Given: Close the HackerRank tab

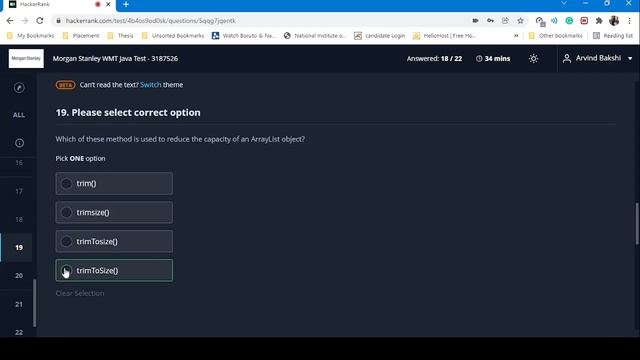Looking at the screenshot, I should click(x=108, y=4).
